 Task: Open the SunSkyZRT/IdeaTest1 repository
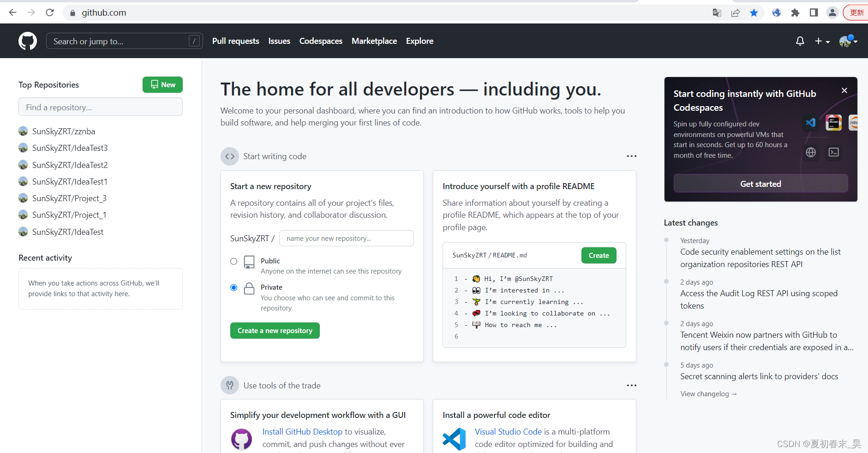pyautogui.click(x=70, y=182)
